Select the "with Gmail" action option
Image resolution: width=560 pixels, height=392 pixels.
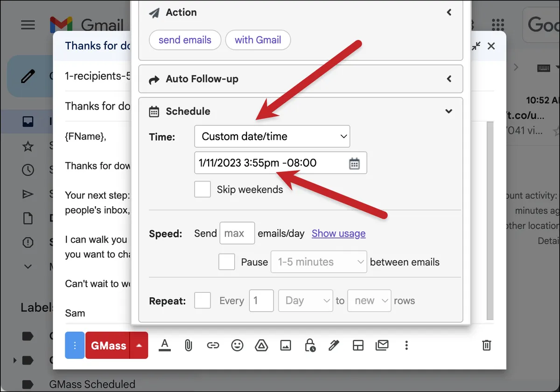tap(258, 40)
